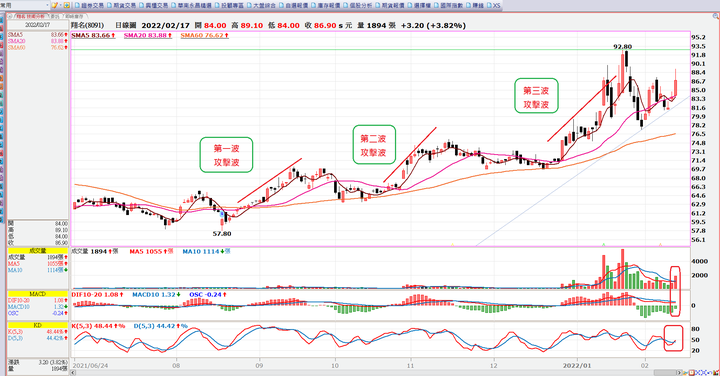Image resolution: width=720 pixels, height=376 pixels.
Task: Click the blue link icon at bottom right
Action: coord(709,372)
